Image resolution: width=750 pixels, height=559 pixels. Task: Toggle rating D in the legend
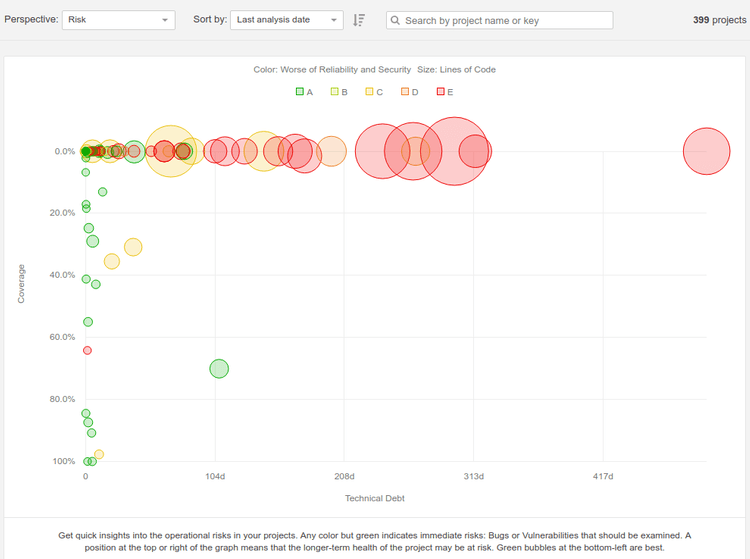coord(409,92)
